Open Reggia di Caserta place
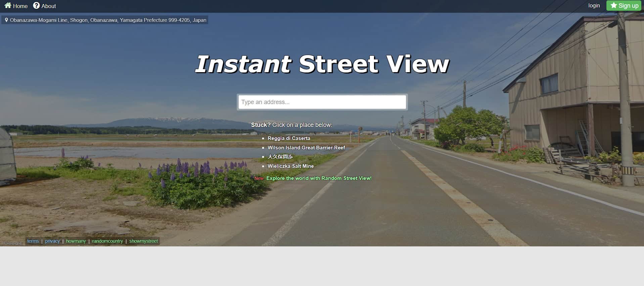 pos(289,138)
